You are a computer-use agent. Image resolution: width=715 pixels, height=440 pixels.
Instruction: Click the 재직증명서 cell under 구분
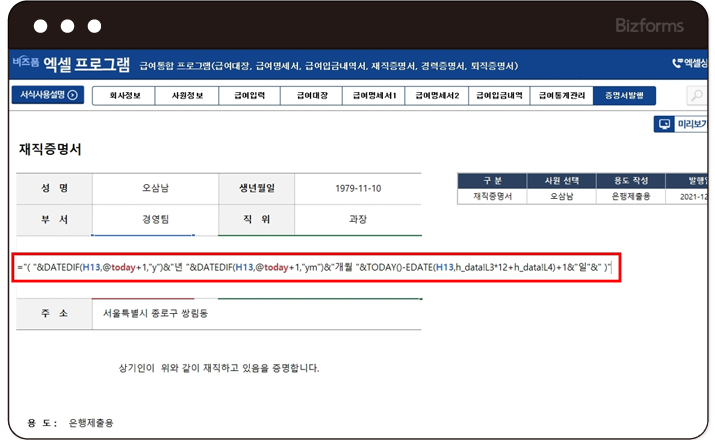pos(492,197)
